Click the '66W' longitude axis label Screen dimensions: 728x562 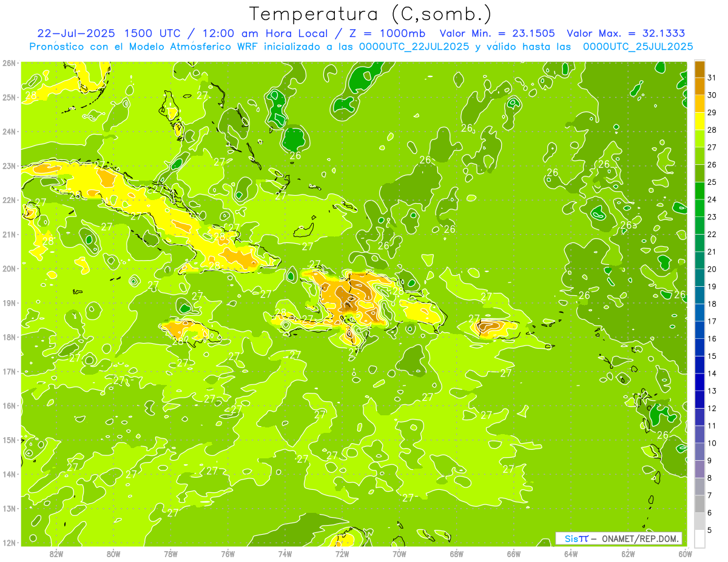pyautogui.click(x=514, y=554)
